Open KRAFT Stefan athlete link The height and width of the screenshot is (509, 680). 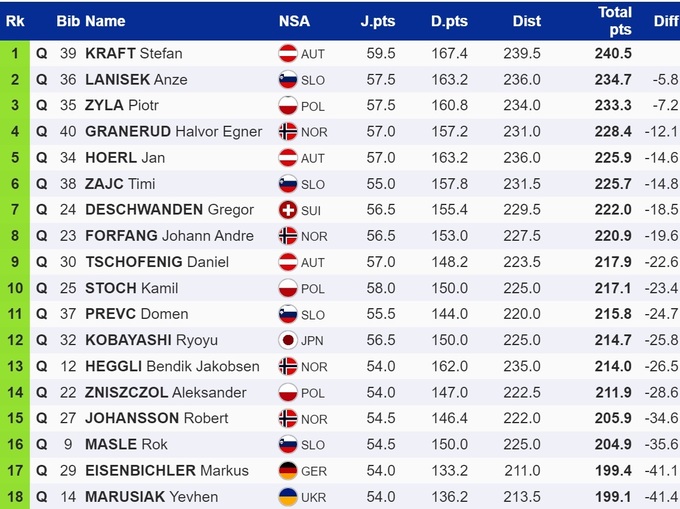pyautogui.click(x=134, y=54)
